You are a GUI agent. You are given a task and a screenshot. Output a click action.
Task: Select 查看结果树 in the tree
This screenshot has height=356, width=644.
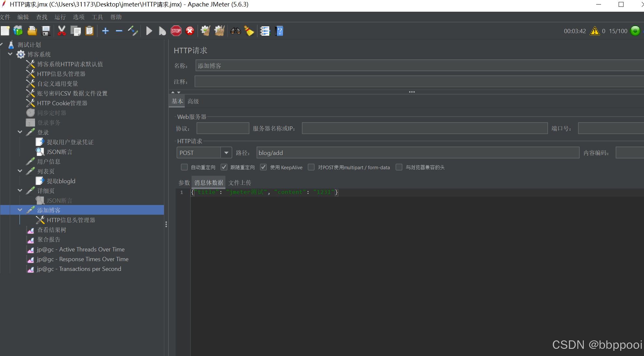pos(51,230)
